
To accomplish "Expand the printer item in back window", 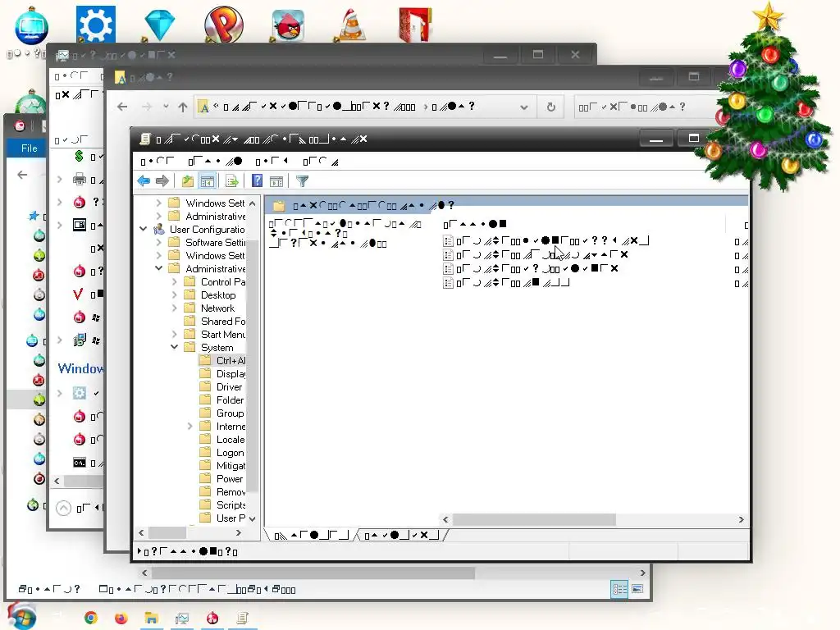I will tap(59, 180).
